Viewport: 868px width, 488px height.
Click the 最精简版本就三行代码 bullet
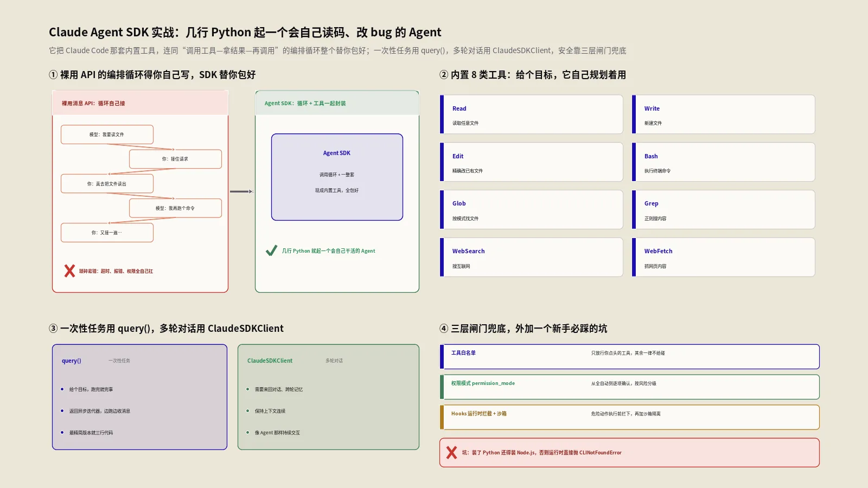point(91,433)
